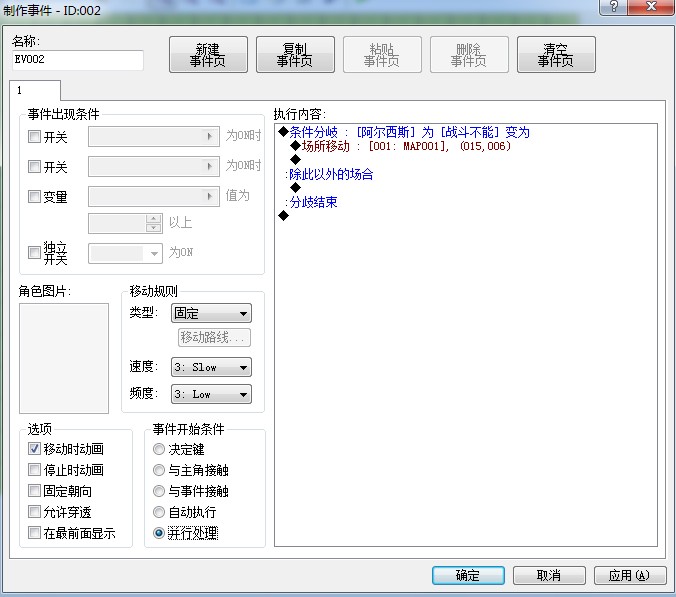Open the 速度 dropdown showing 3: Slow
The image size is (676, 597).
(211, 367)
